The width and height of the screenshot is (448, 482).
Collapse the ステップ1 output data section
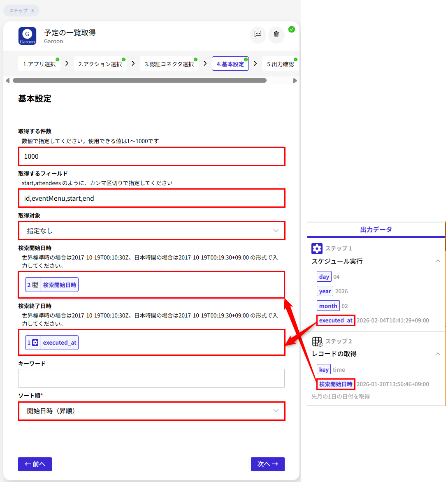pos(438,261)
